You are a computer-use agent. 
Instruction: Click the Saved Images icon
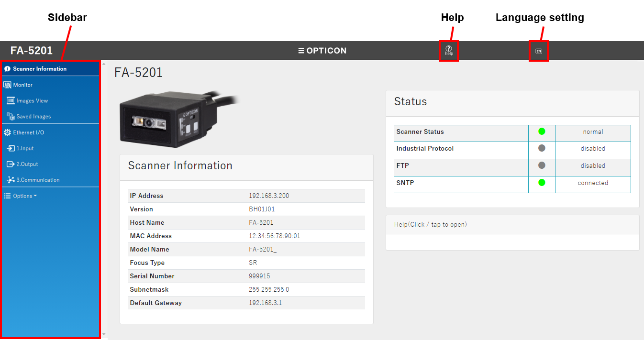point(11,117)
